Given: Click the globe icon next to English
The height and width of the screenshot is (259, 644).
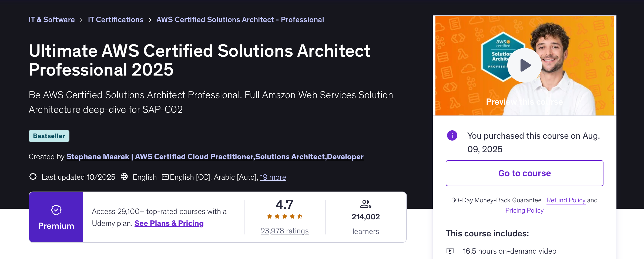Looking at the screenshot, I should 124,177.
